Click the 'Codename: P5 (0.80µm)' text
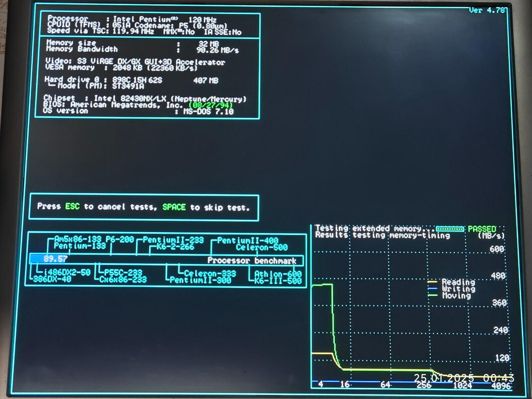Screen dimensions: 532x399 tap(181, 26)
